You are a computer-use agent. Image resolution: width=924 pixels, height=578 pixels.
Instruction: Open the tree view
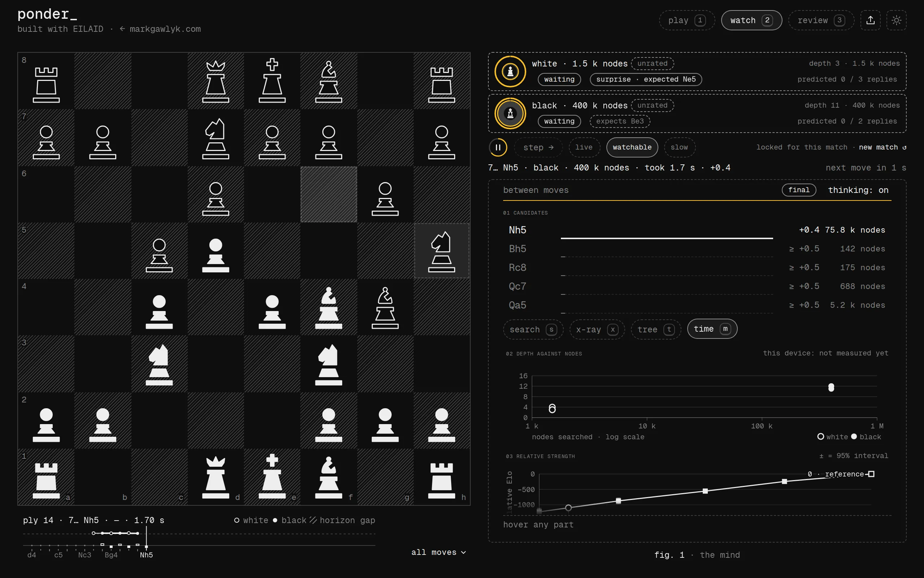click(656, 329)
